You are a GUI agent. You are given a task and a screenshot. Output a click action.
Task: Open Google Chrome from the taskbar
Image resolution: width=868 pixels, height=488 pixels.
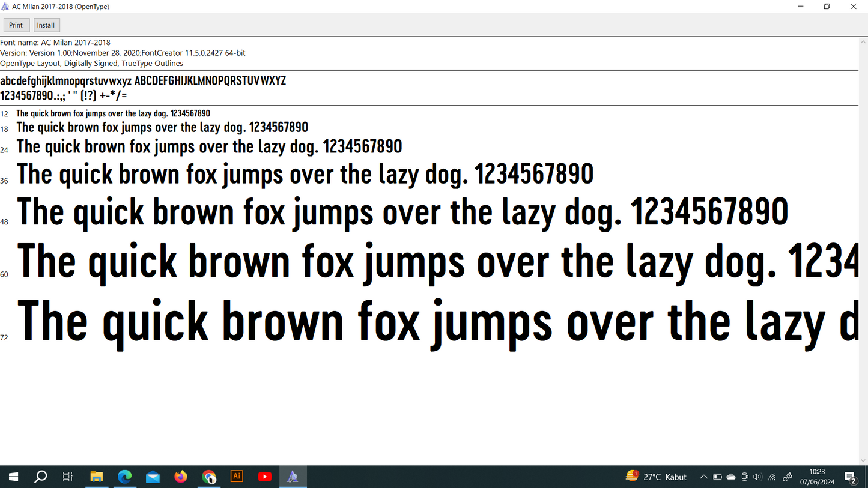208,477
